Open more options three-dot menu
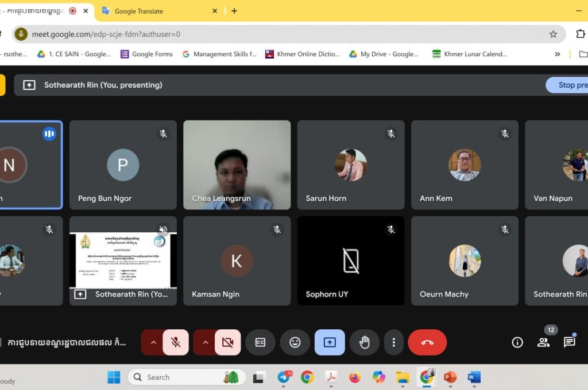Screen dimensions: 588x390 [x=393, y=342]
